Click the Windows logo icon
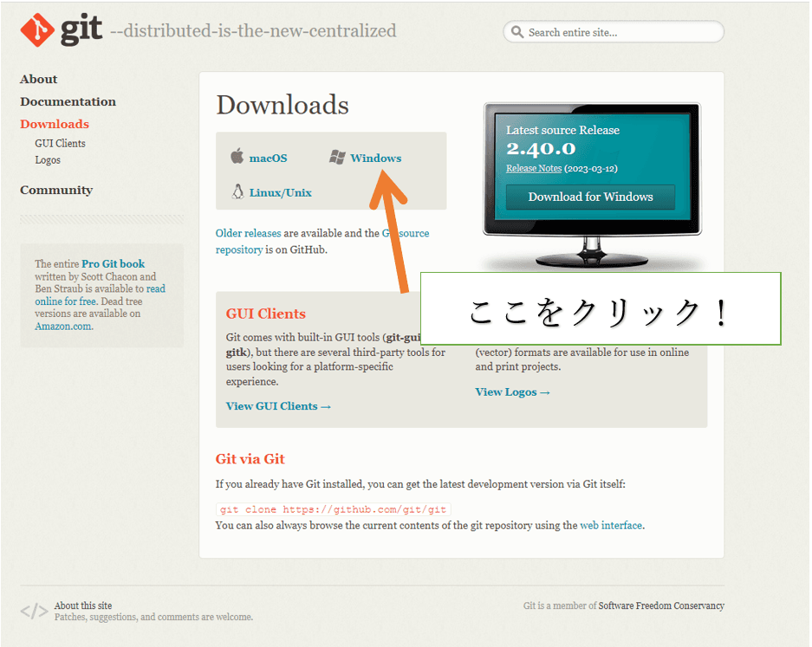 [337, 157]
